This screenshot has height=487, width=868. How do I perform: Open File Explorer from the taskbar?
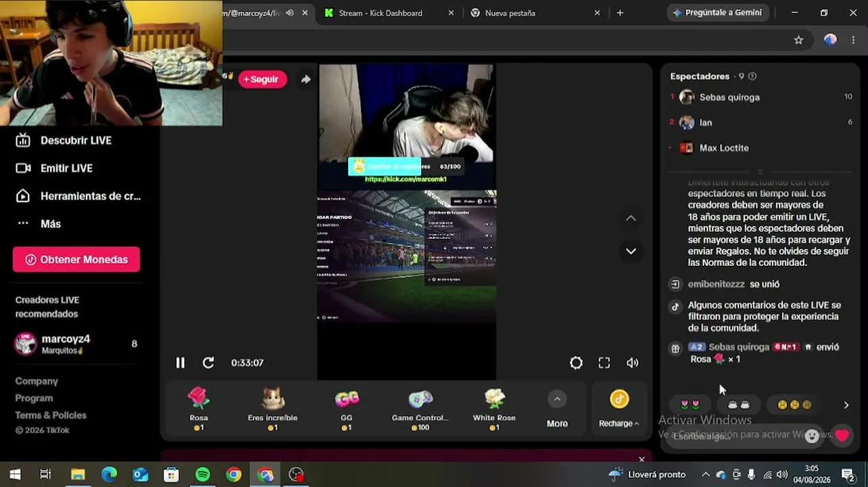point(78,475)
